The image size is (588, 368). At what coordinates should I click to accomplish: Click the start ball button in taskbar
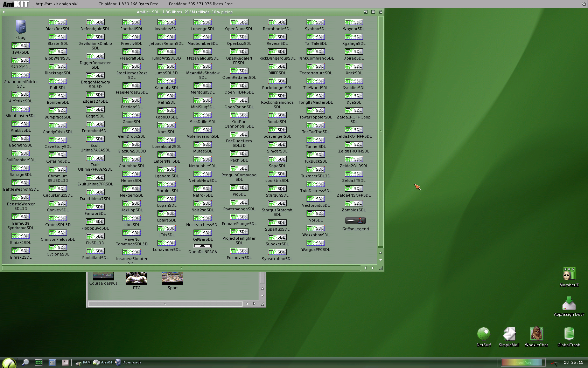tap(9, 363)
